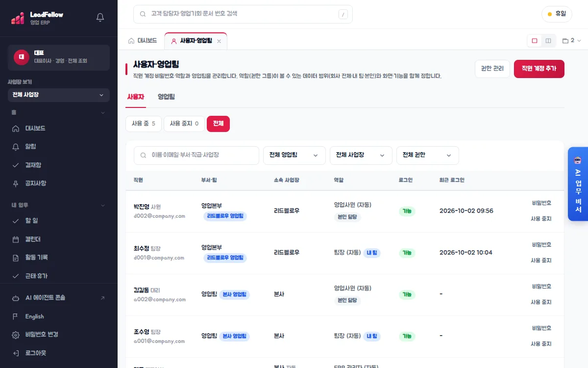Click the global 고객·담당자 search field
This screenshot has height=368, width=588.
[x=243, y=14]
